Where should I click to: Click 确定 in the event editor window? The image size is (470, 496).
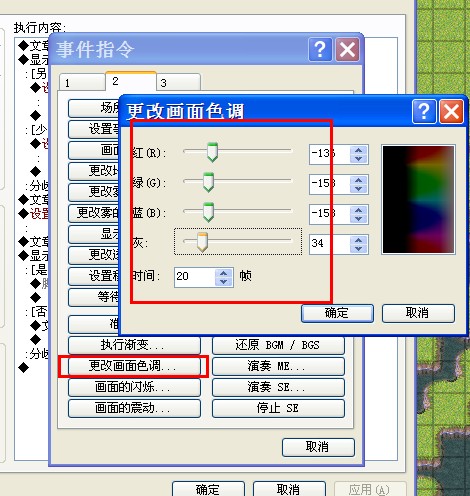coord(208,489)
